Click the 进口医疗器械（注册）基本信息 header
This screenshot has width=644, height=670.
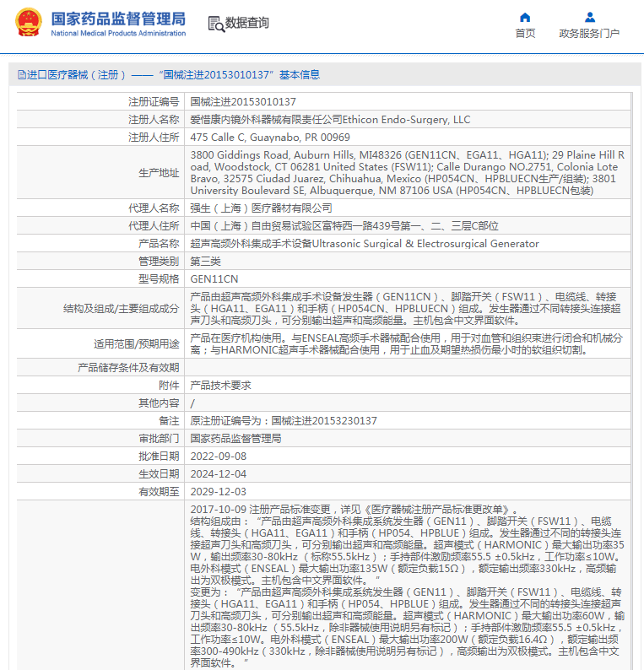(169, 75)
